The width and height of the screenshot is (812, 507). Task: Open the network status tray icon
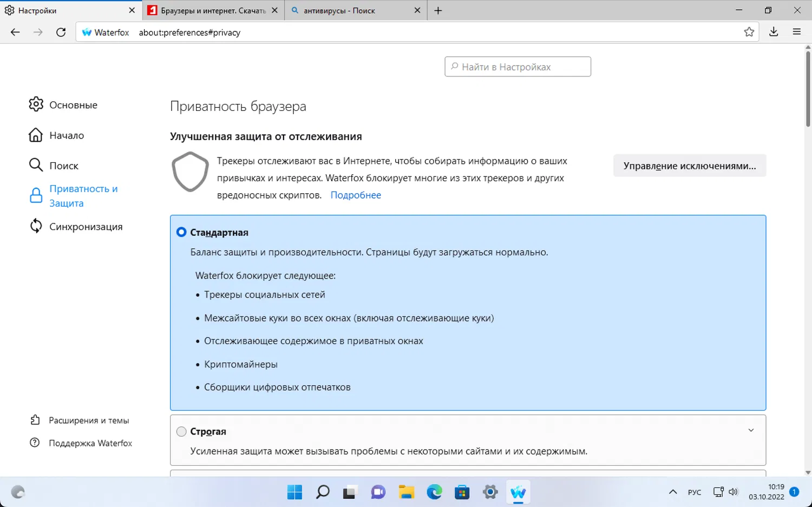718,492
